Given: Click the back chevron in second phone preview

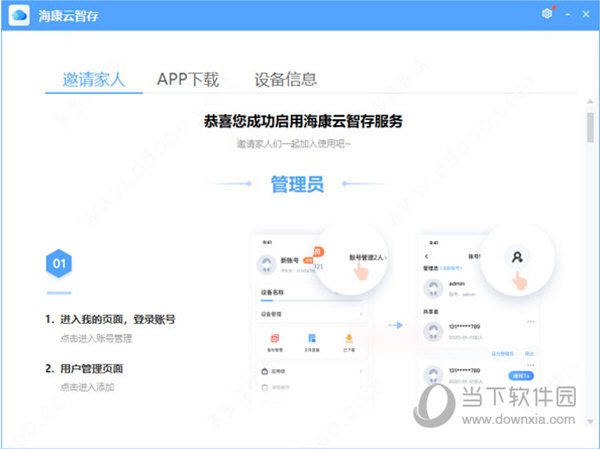Looking at the screenshot, I should (x=427, y=256).
